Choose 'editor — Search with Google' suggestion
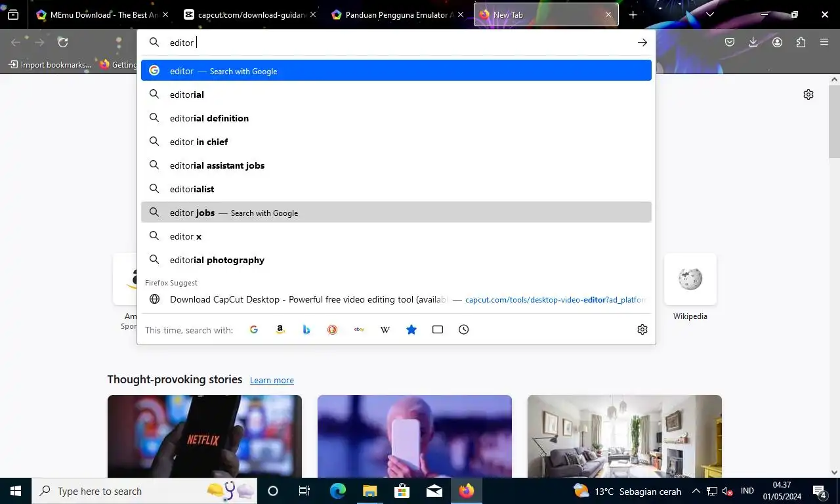 click(396, 71)
